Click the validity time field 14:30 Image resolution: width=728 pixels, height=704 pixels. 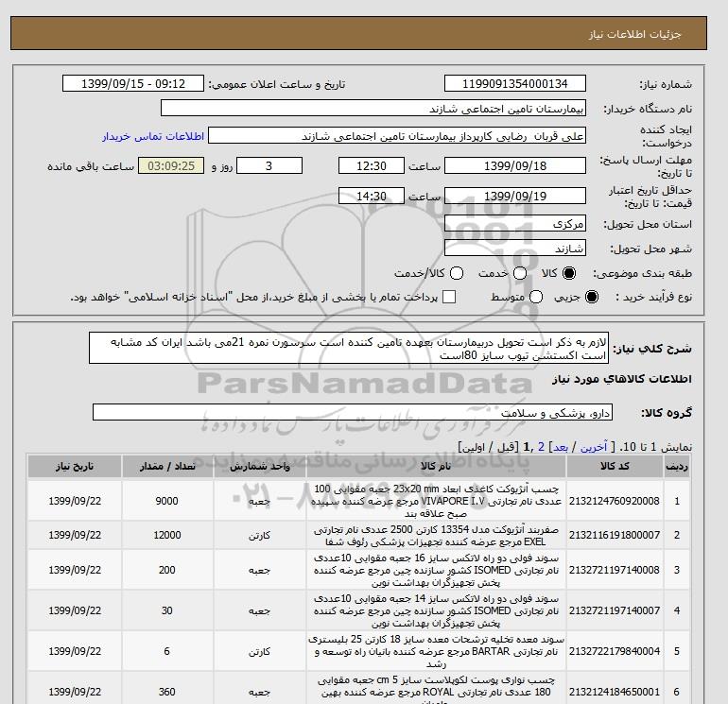point(372,196)
